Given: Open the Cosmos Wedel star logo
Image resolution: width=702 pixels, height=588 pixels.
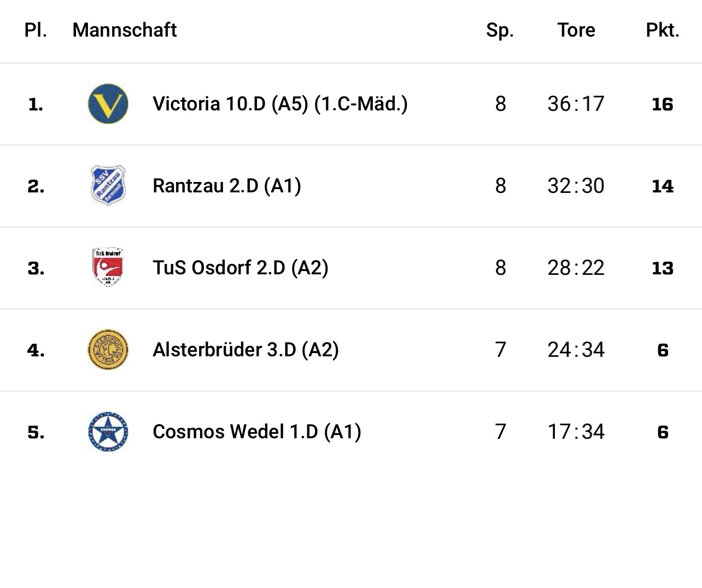Looking at the screenshot, I should pos(108,432).
